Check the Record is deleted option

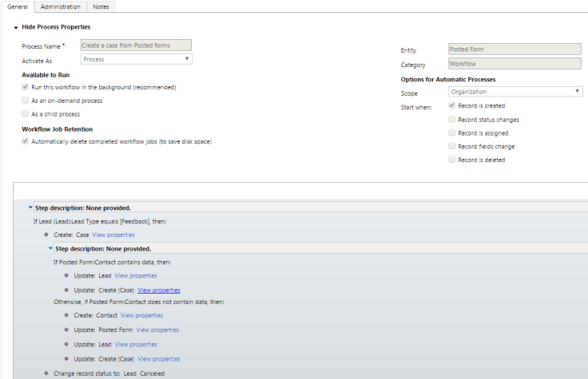pyautogui.click(x=452, y=160)
